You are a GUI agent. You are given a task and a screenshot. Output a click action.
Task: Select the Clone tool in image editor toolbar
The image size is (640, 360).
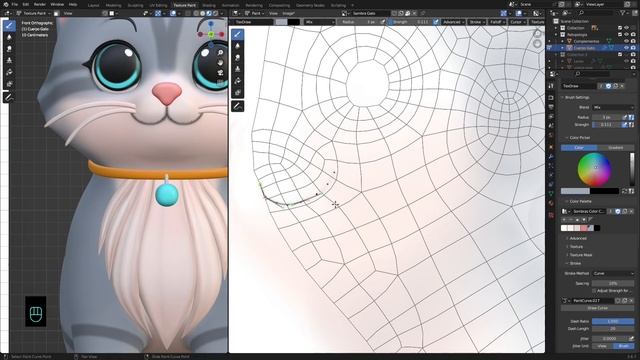tap(237, 69)
